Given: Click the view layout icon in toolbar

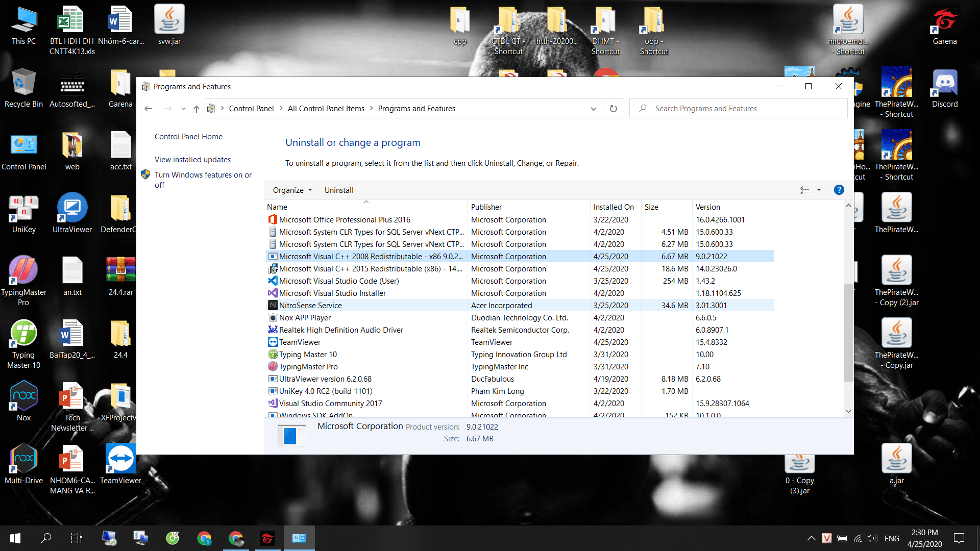Looking at the screenshot, I should coord(804,190).
